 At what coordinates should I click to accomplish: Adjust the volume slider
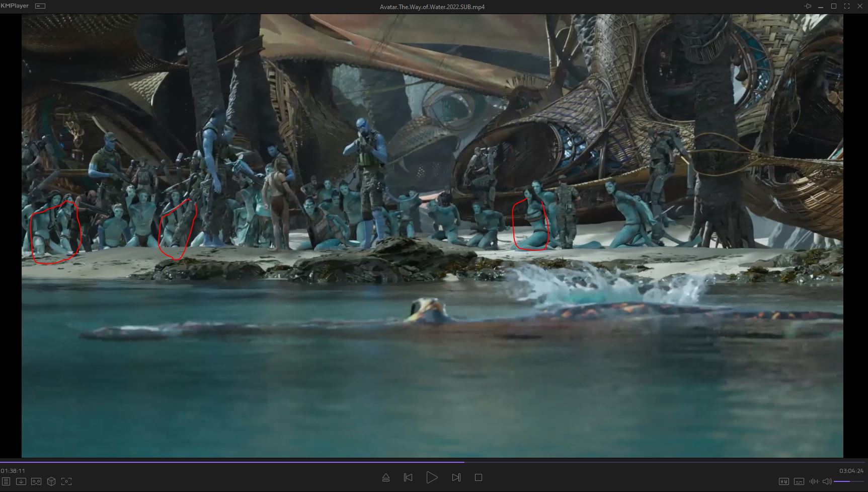pyautogui.click(x=849, y=481)
